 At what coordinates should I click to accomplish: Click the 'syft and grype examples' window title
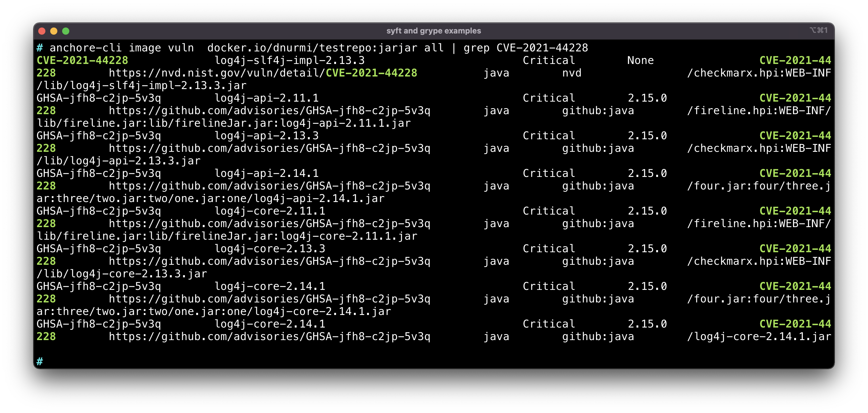(x=433, y=31)
